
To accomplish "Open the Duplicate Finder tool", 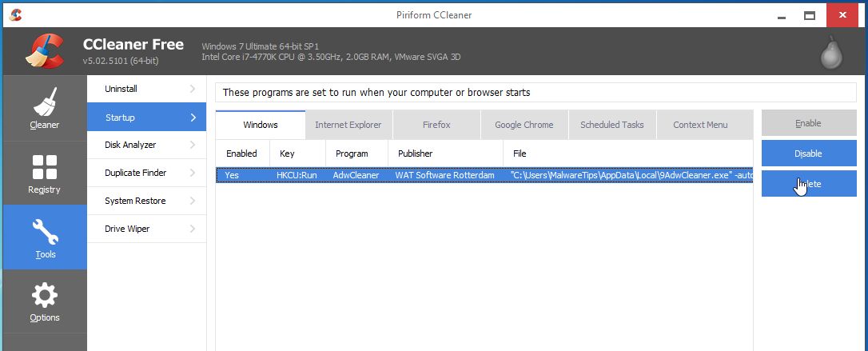I will click(147, 173).
